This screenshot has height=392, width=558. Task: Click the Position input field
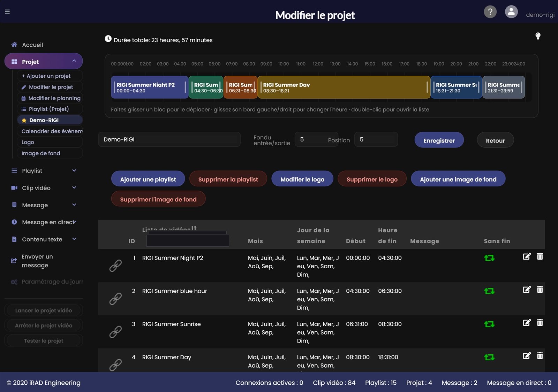click(x=376, y=139)
